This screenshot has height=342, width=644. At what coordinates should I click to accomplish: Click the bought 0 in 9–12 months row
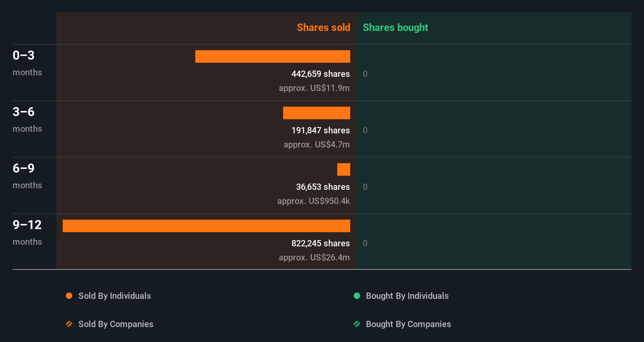pos(365,243)
